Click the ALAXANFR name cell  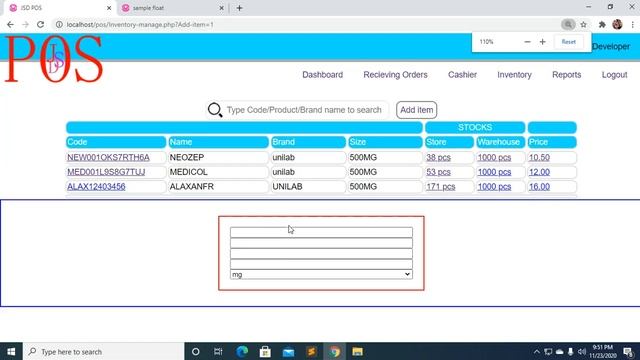coord(218,187)
